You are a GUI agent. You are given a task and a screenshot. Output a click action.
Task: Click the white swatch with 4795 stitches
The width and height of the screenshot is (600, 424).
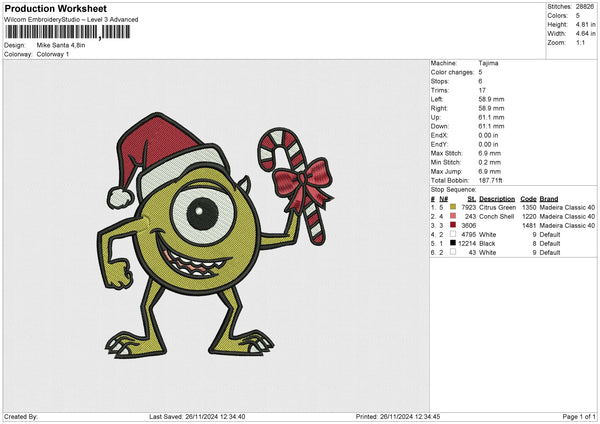(453, 234)
